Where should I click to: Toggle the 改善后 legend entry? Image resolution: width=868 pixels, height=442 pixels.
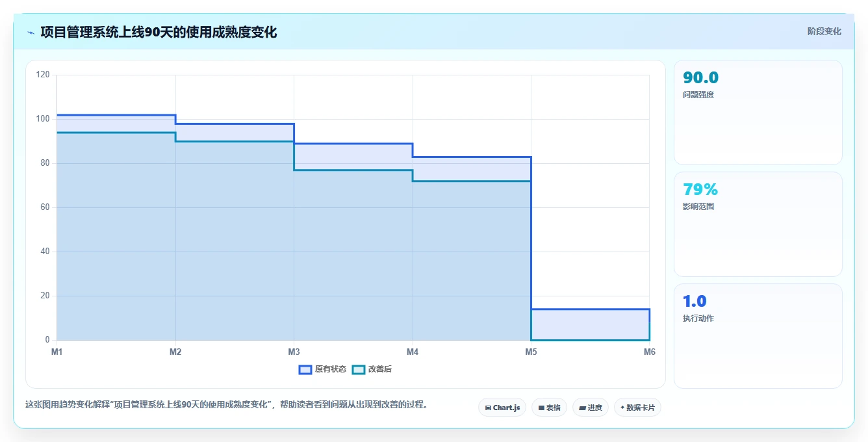(372, 369)
